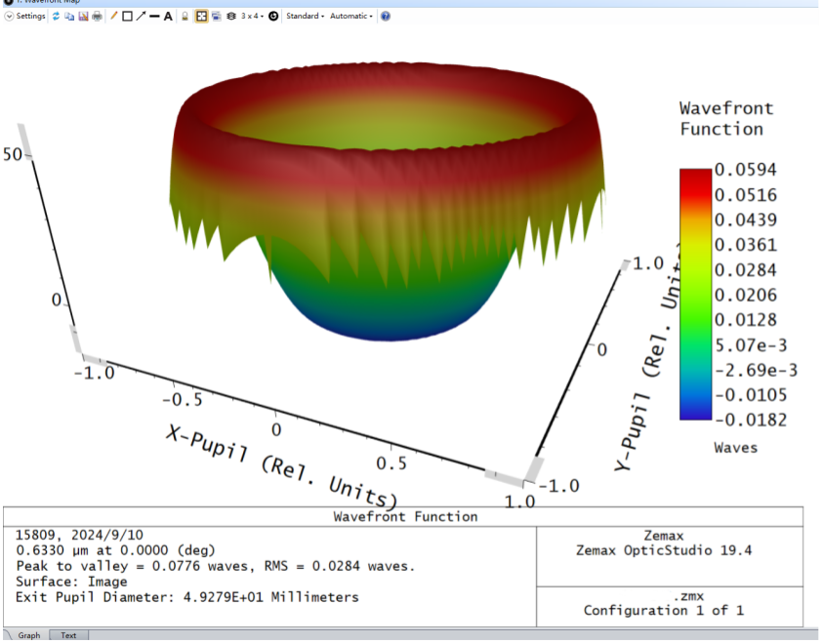Click the 0.6330 µm wavelength line
The image size is (823, 644).
116,550
